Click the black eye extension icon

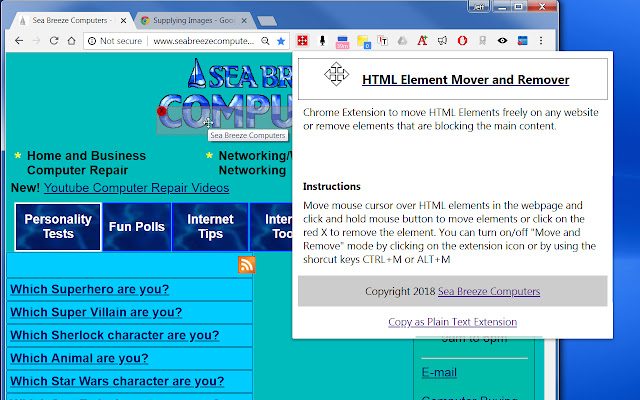point(502,41)
